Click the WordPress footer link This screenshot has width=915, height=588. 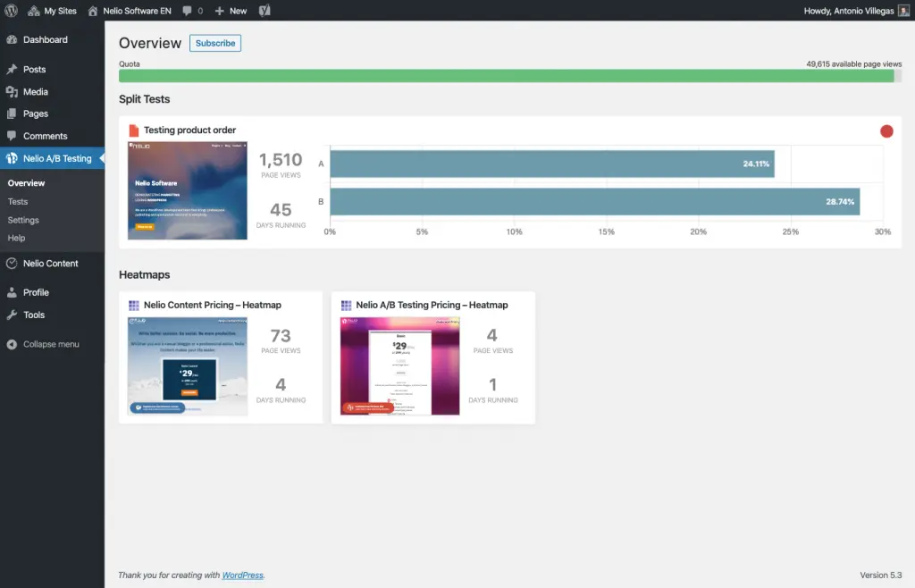tap(243, 575)
